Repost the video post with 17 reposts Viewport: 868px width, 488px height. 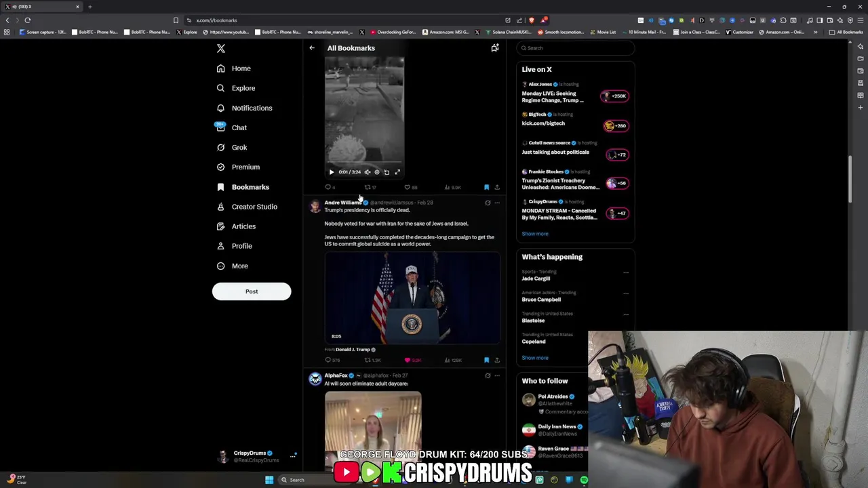coord(370,187)
